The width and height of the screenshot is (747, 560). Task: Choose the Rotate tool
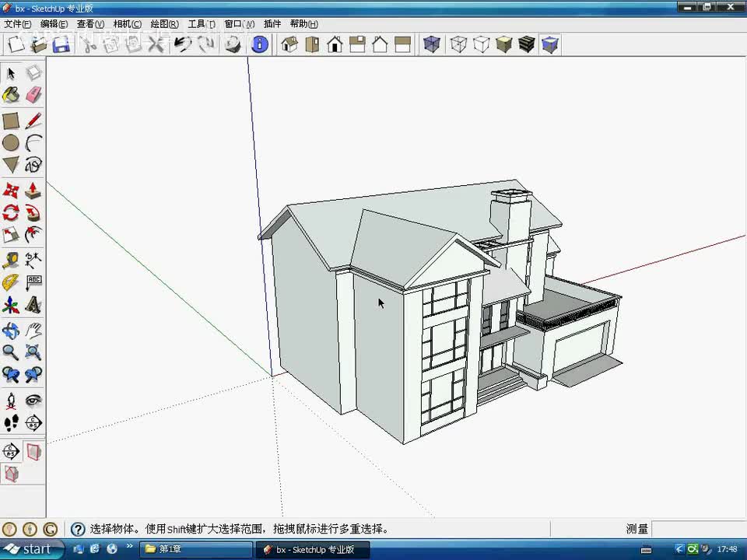pos(11,212)
